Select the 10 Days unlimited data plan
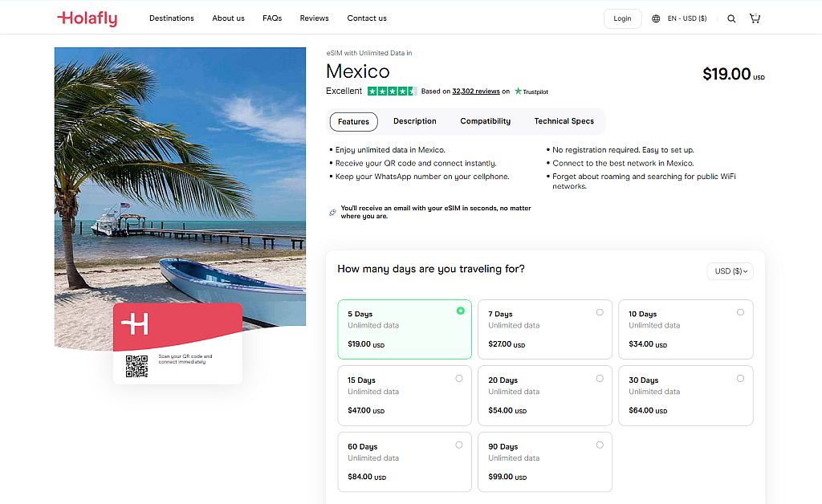 (x=686, y=329)
